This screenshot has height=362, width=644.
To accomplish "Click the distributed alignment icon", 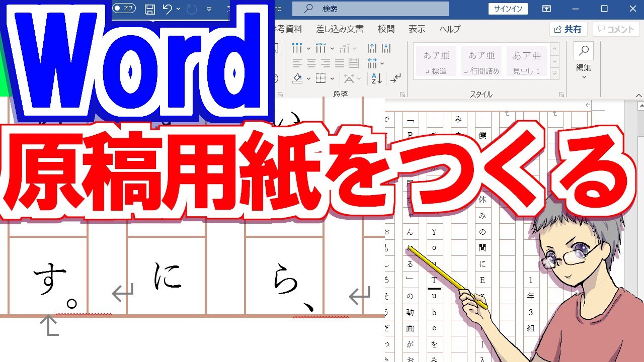I will (x=354, y=63).
